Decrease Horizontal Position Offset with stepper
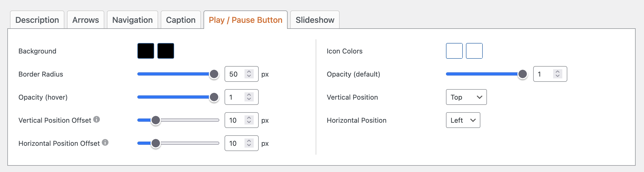The height and width of the screenshot is (172, 644). [x=249, y=145]
